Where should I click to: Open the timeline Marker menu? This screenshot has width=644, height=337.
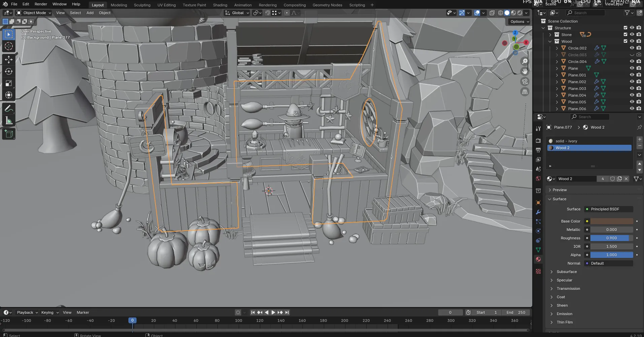(x=83, y=312)
